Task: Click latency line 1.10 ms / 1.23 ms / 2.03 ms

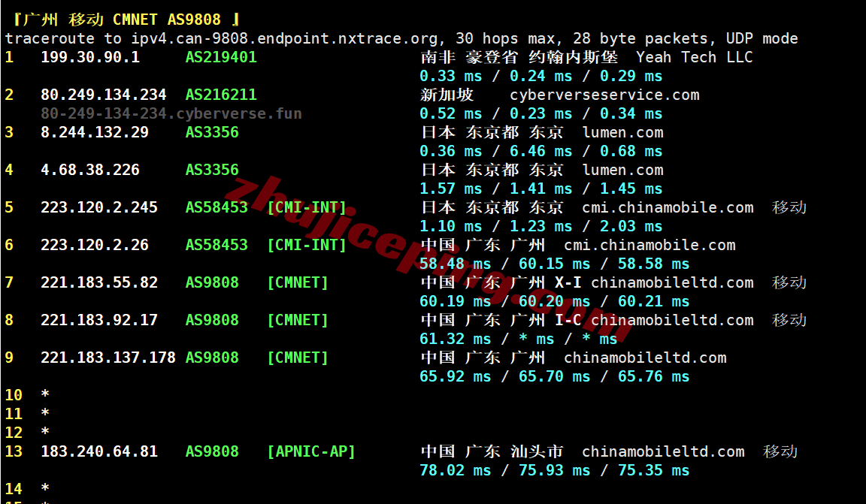Action: pos(540,226)
